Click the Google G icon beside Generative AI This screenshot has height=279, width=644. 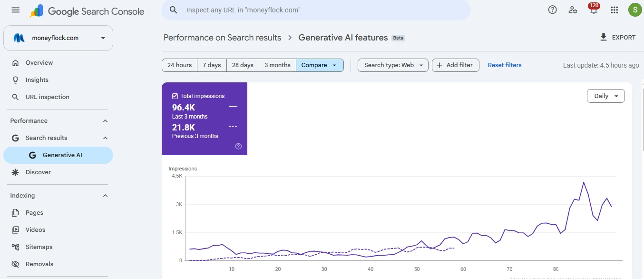point(32,155)
